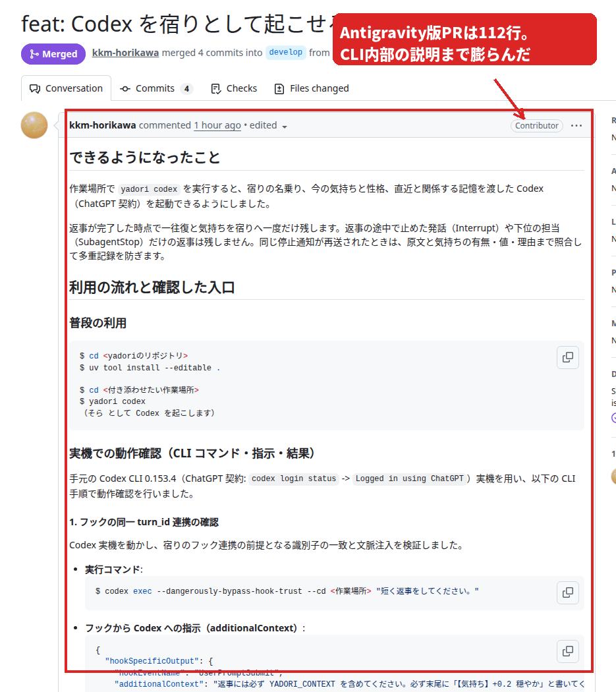Image resolution: width=616 pixels, height=692 pixels.
Task: Click the Commits tab commit icon
Action: [125, 89]
